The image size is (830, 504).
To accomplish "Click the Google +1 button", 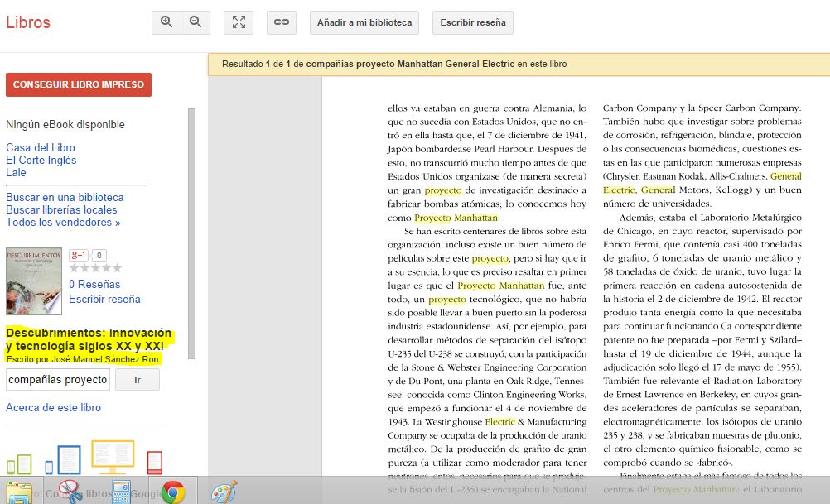I will point(79,255).
